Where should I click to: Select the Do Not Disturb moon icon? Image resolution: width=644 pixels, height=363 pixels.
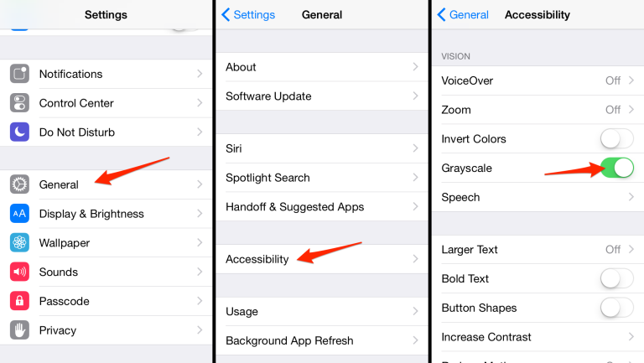tap(19, 132)
